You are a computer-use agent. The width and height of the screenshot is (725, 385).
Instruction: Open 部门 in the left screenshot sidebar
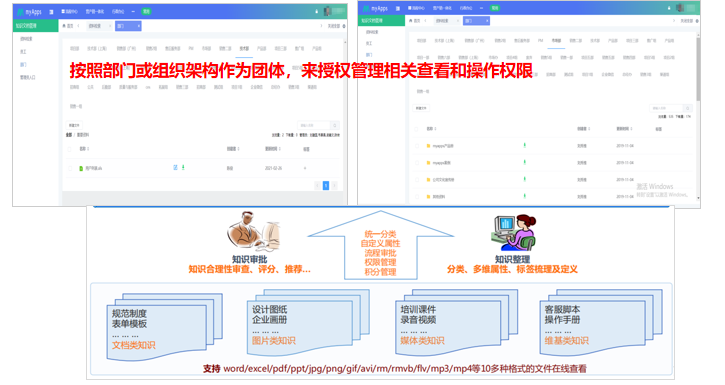[x=23, y=65]
